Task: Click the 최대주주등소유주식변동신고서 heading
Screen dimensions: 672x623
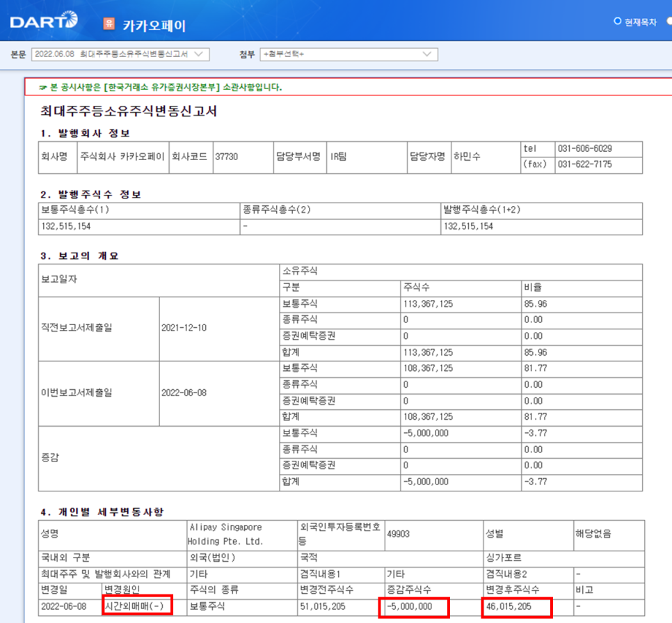Action: (129, 111)
